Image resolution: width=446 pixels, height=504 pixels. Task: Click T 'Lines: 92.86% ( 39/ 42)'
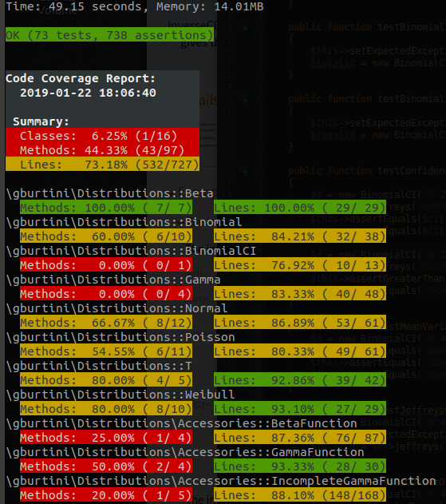tap(300, 380)
